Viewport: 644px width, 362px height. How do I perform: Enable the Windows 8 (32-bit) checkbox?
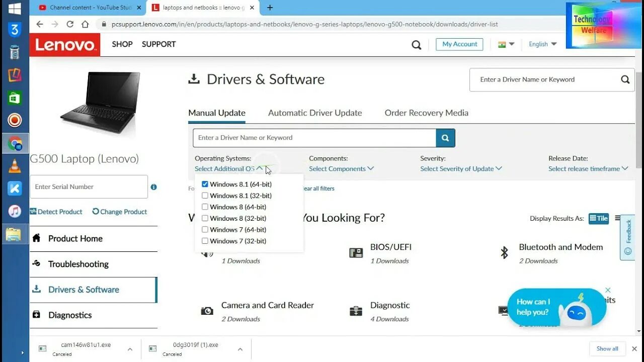[205, 218]
